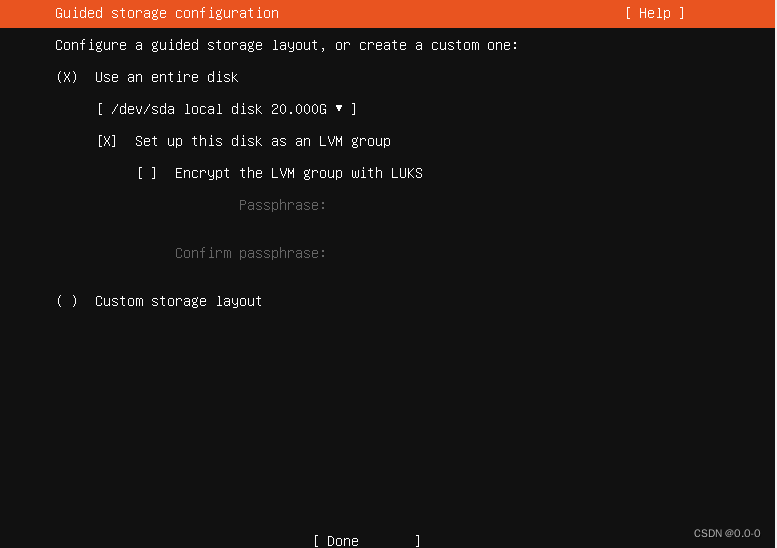
Task: Click the "Guided storage configuration" title
Action: [167, 13]
